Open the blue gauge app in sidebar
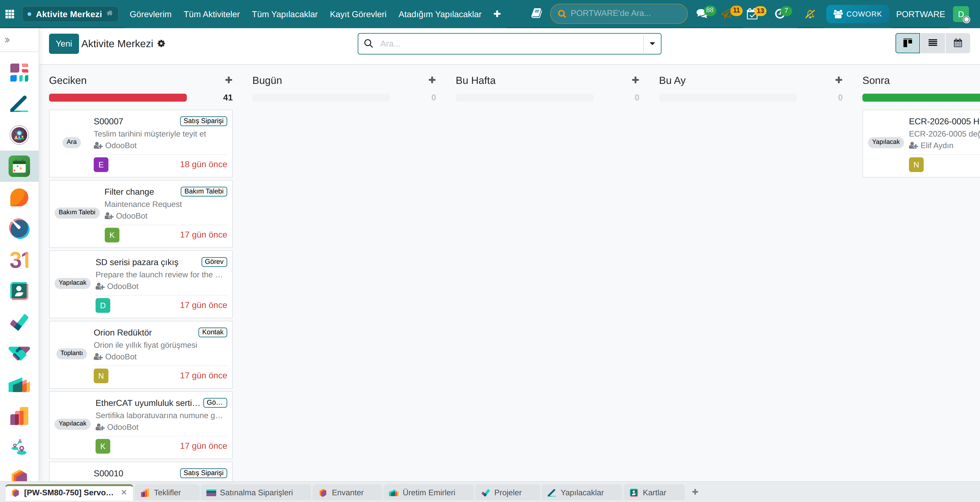The width and height of the screenshot is (980, 502). point(19,229)
